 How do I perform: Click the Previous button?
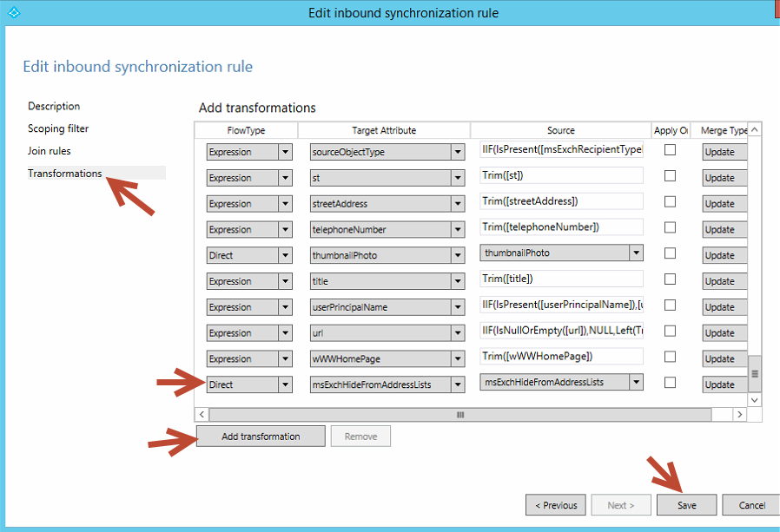[x=555, y=505]
